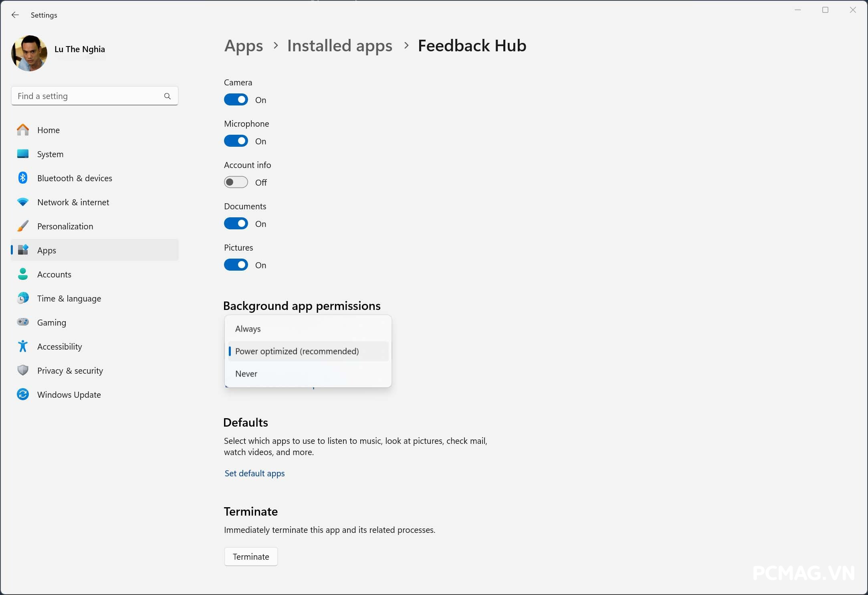Viewport: 868px width, 595px height.
Task: Click the search magnifier icon
Action: (x=167, y=96)
